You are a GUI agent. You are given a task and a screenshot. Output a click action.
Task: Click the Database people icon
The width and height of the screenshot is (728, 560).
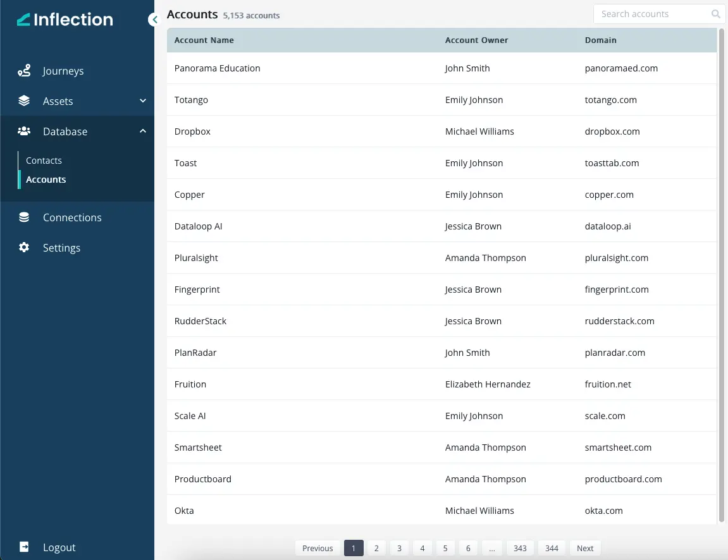[x=24, y=131]
